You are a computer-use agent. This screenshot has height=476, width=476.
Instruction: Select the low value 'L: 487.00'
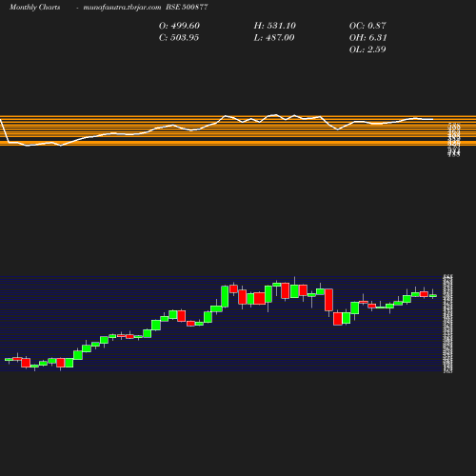tap(274, 37)
